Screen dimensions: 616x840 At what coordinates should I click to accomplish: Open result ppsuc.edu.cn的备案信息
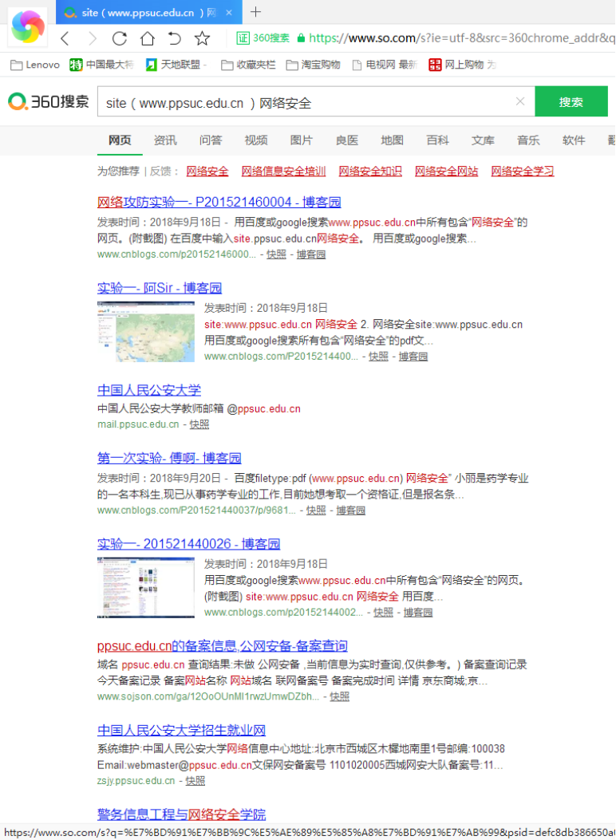223,646
